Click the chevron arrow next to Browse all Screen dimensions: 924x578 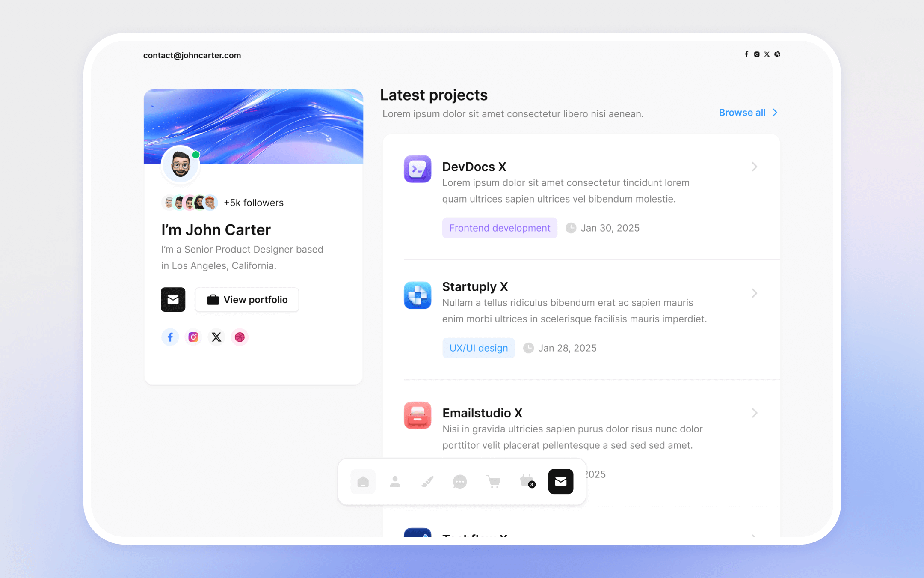775,113
